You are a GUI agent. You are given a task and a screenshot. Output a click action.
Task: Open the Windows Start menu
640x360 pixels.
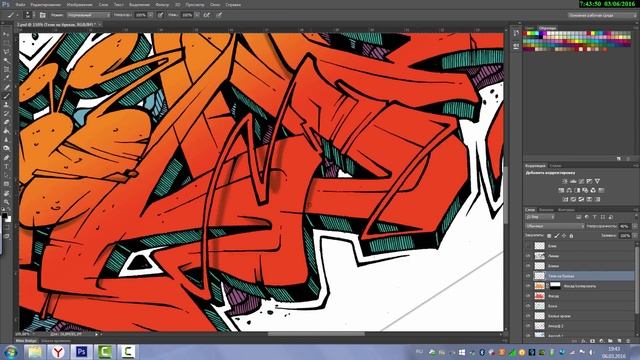pos(11,351)
